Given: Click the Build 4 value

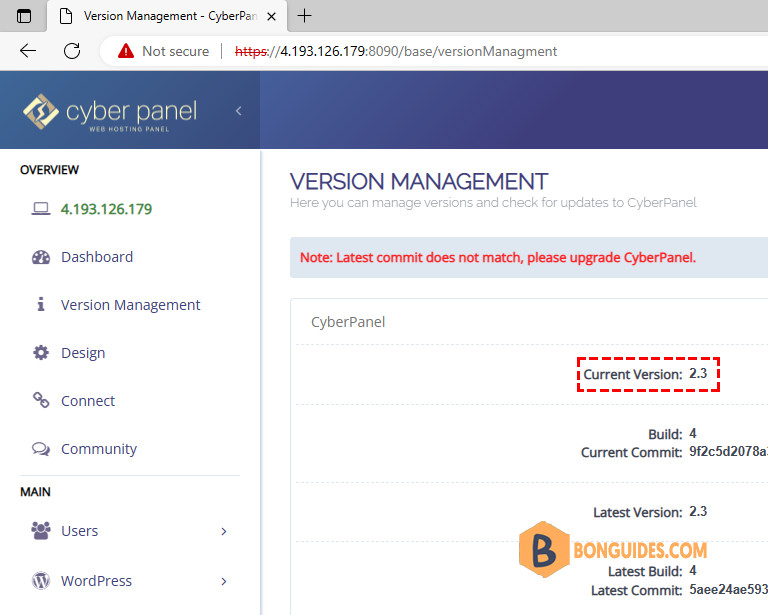Looking at the screenshot, I should [x=693, y=433].
